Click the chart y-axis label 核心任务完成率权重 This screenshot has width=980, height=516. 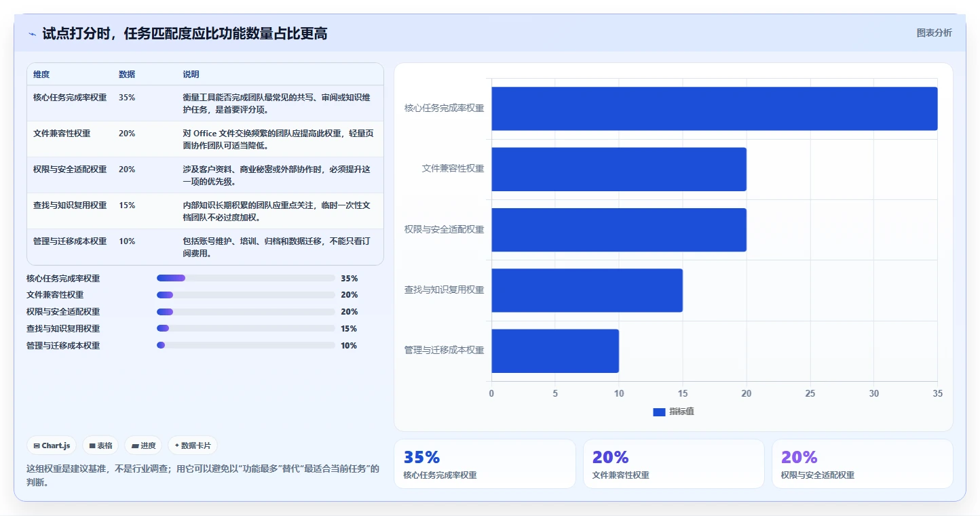click(x=444, y=108)
